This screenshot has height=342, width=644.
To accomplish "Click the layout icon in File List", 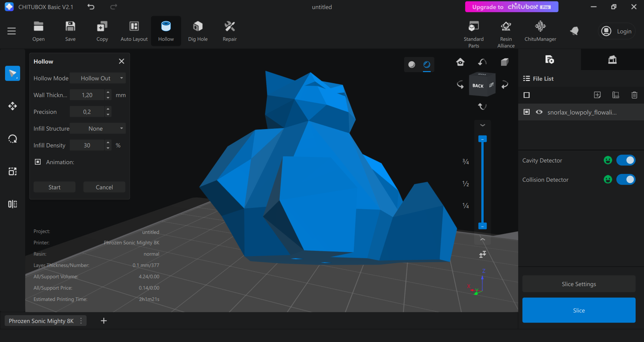I will point(616,95).
